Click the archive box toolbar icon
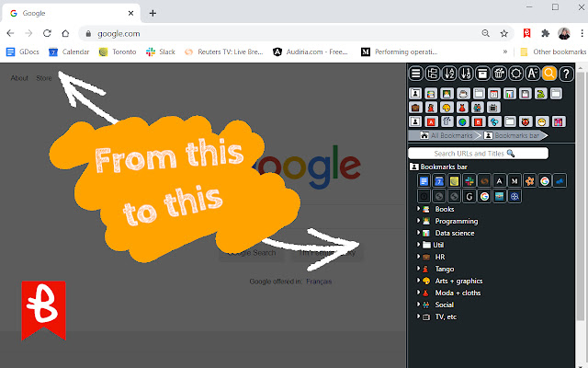588x368 pixels. tap(482, 74)
